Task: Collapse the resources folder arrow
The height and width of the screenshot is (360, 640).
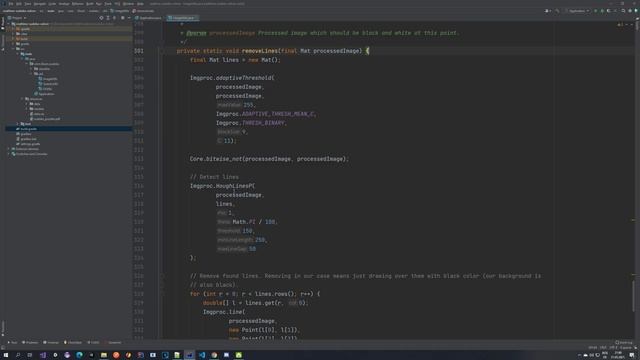Action: (22, 99)
